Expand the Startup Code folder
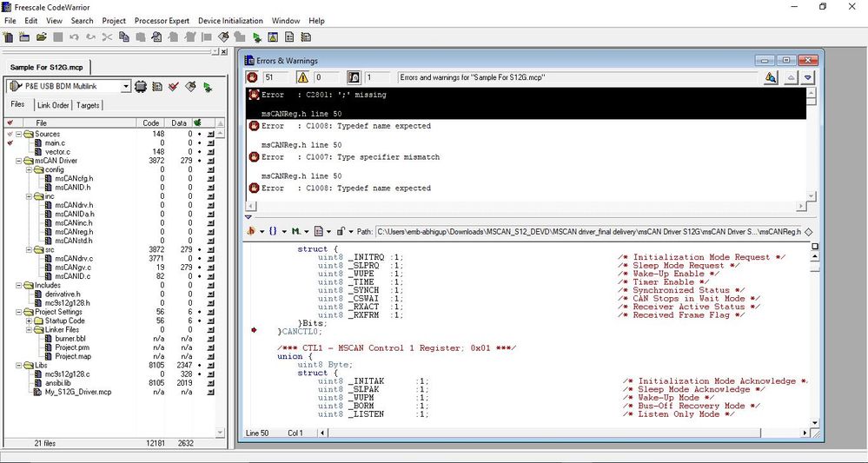Viewport: 868px width, 463px height. 29,321
